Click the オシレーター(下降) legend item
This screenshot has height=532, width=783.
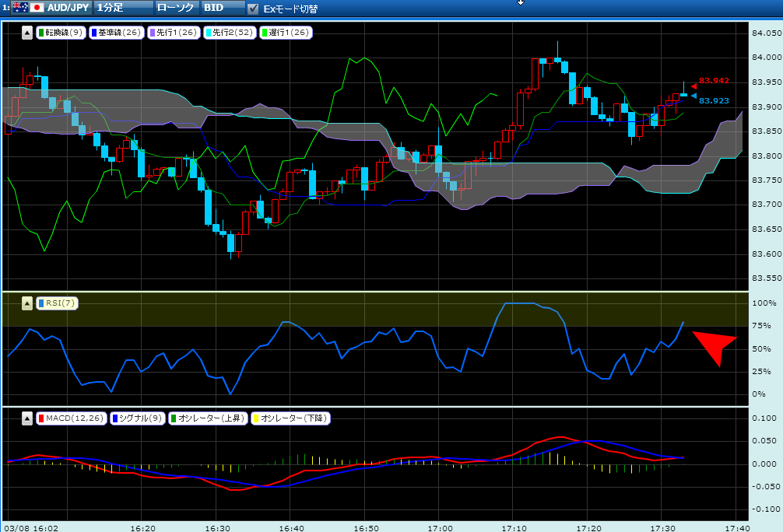(290, 418)
